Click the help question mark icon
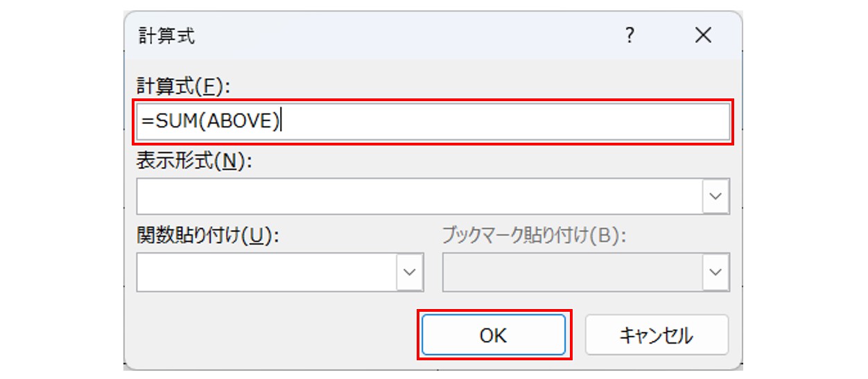868x379 pixels. tap(630, 36)
